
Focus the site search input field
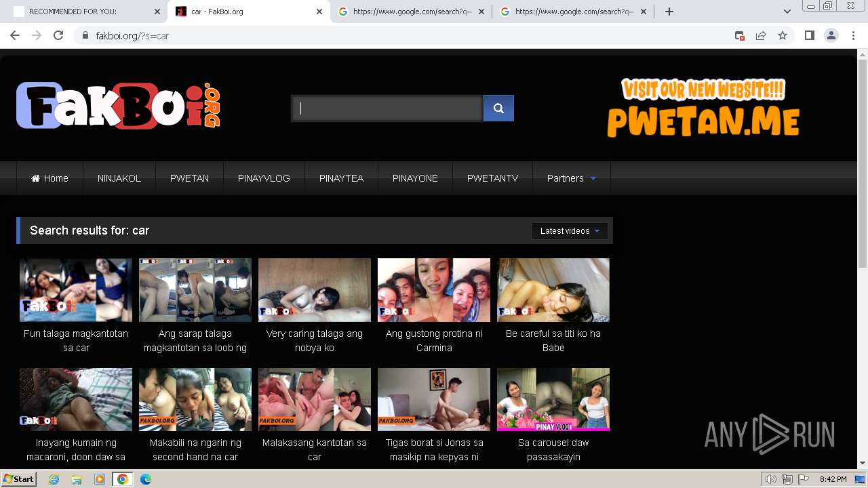click(x=387, y=108)
